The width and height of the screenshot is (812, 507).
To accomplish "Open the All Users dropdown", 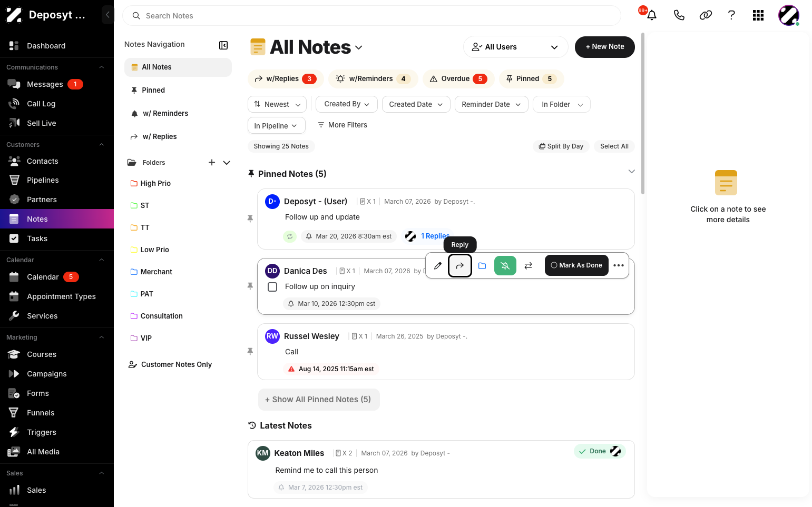I will 515,47.
